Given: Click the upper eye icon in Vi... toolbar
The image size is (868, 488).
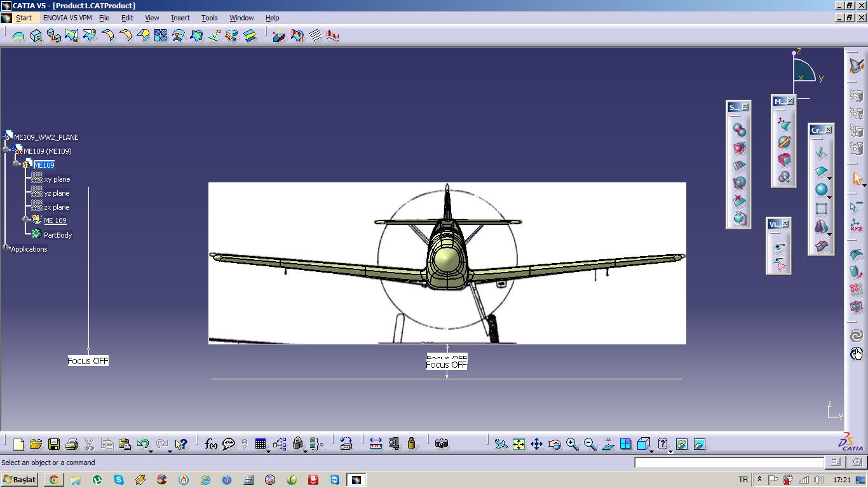Looking at the screenshot, I should coord(780,247).
